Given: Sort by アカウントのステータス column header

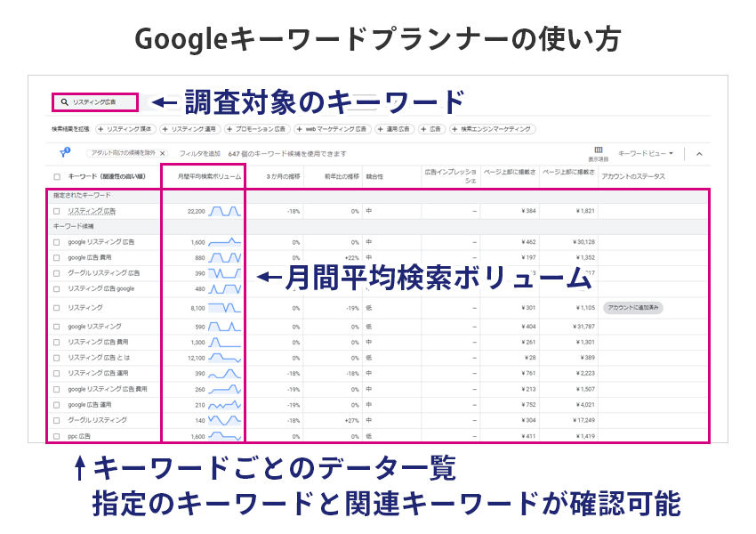Looking at the screenshot, I should point(633,176).
